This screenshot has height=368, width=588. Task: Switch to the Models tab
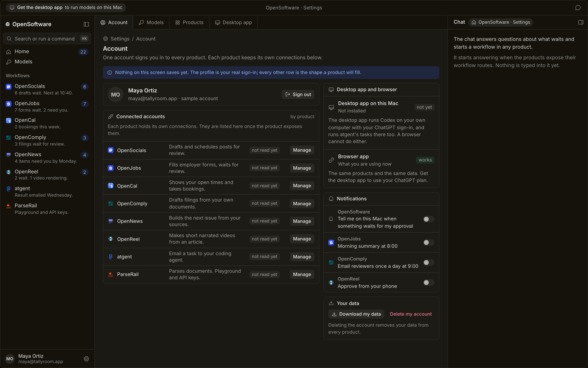[x=151, y=22]
